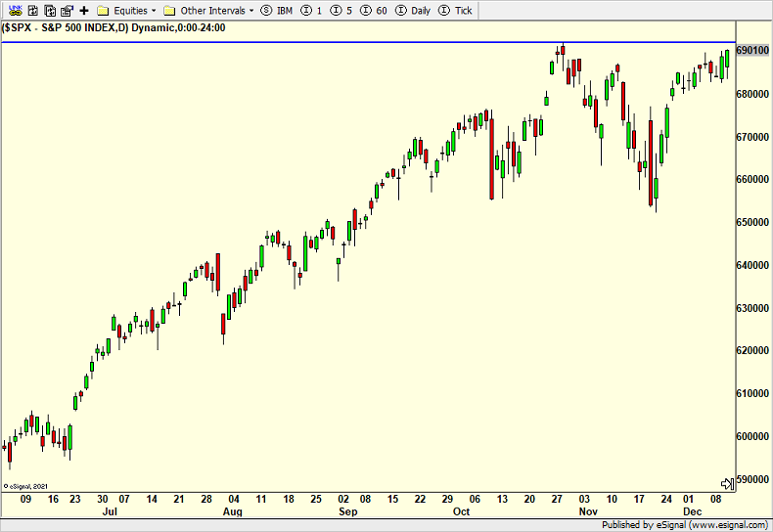The width and height of the screenshot is (773, 532).
Task: Open the chart properties icon
Action: pyautogui.click(x=67, y=11)
